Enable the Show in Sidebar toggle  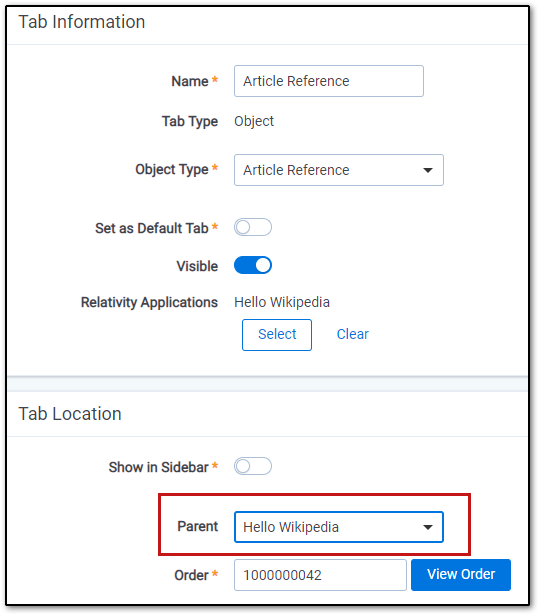tap(253, 466)
